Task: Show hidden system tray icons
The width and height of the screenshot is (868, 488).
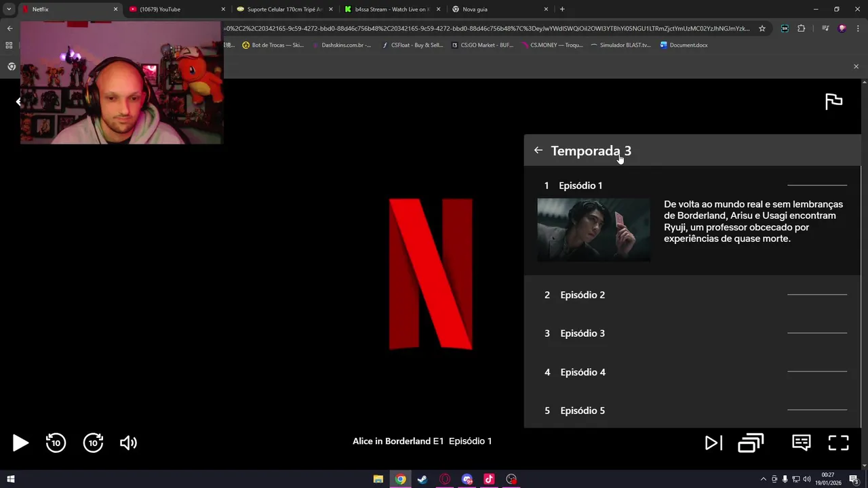Action: [x=763, y=479]
